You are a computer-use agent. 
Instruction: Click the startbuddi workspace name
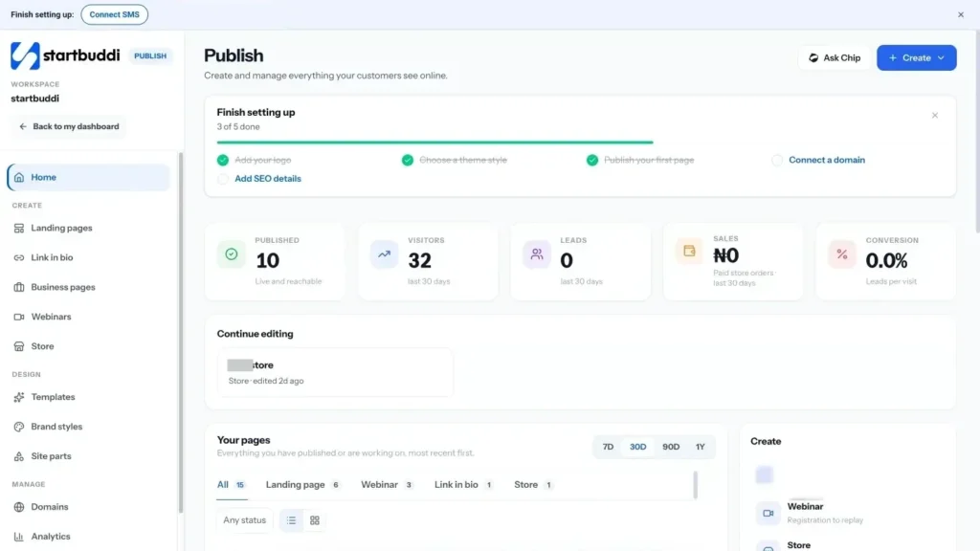tap(35, 99)
